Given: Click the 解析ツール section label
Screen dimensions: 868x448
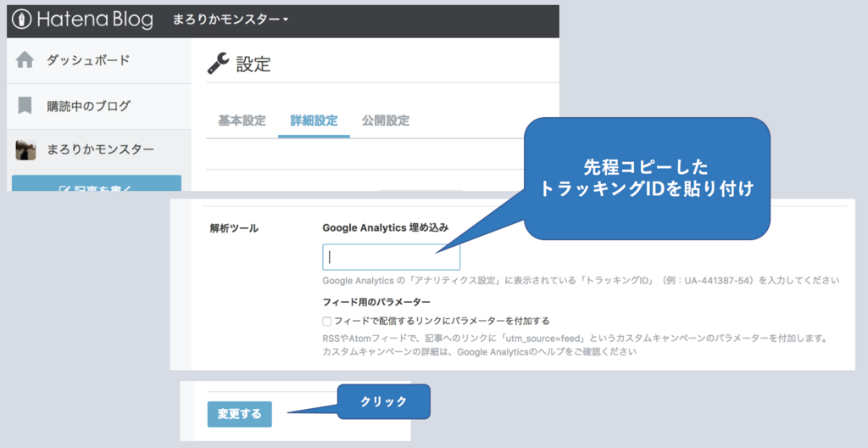Looking at the screenshot, I should point(234,228).
